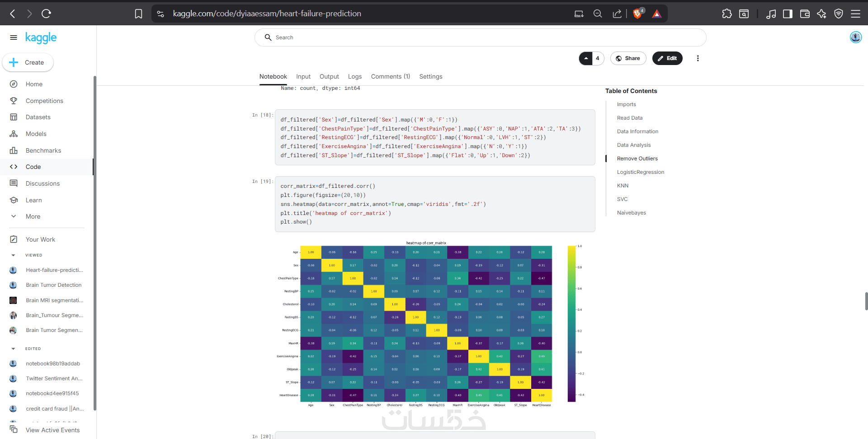Reload the page with the refresh icon
This screenshot has width=868, height=439.
pos(46,14)
